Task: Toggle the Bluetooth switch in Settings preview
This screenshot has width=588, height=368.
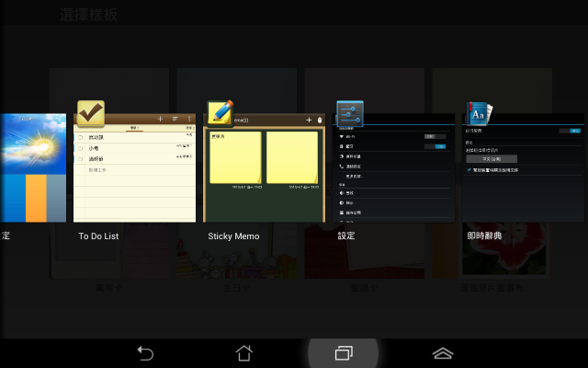Action: point(435,146)
